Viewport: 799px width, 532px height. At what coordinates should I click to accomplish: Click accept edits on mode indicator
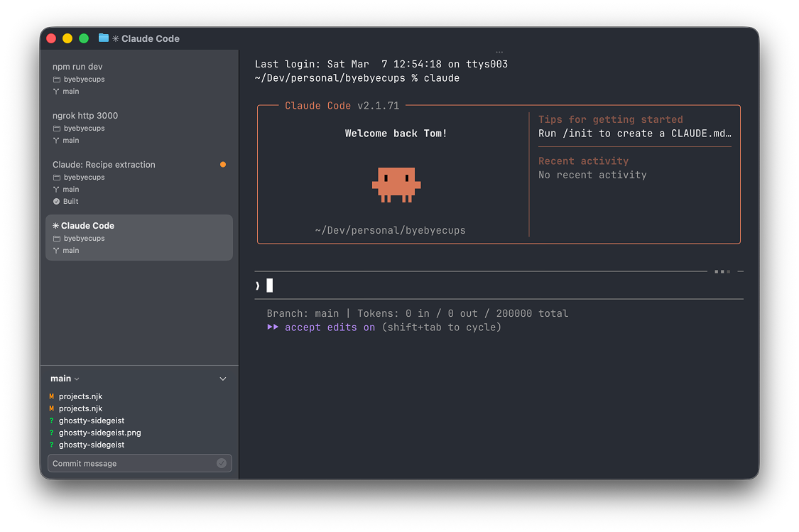[x=330, y=327]
